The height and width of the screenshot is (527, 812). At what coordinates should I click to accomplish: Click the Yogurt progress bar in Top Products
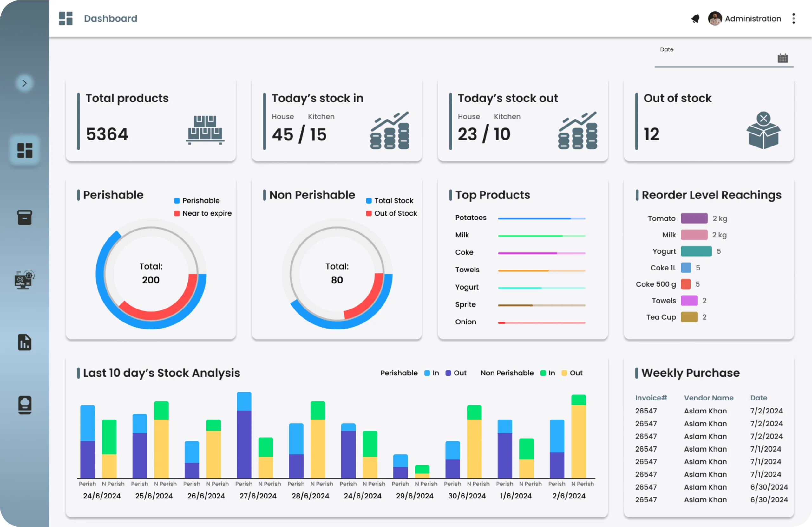541,288
